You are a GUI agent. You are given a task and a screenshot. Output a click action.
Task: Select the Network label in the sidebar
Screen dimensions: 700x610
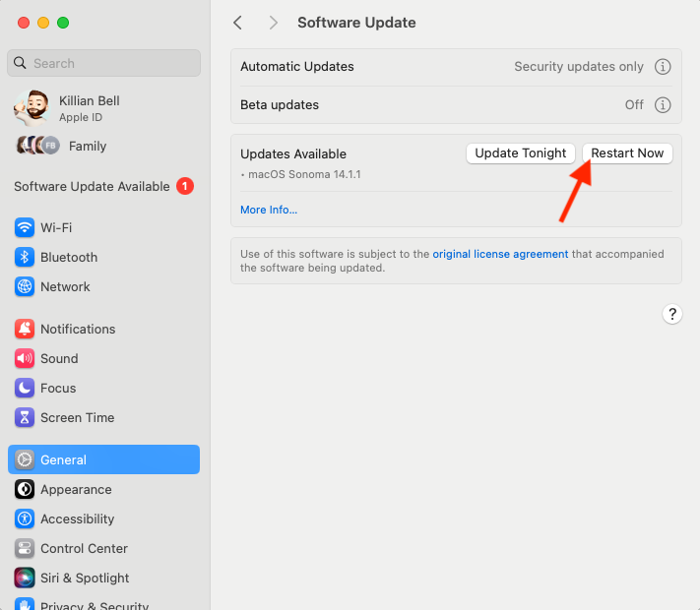(x=65, y=286)
